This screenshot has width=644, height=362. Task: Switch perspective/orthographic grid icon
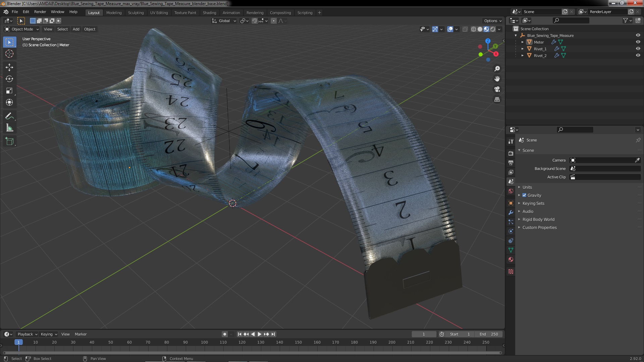(x=497, y=100)
